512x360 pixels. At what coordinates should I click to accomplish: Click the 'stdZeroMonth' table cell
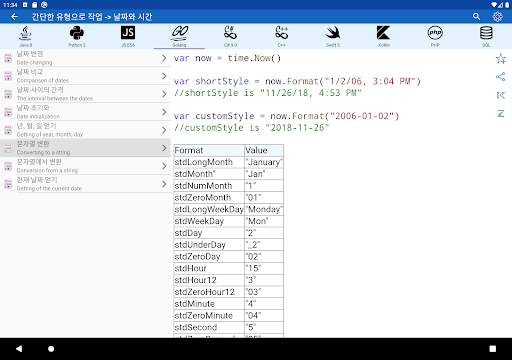pyautogui.click(x=209, y=198)
